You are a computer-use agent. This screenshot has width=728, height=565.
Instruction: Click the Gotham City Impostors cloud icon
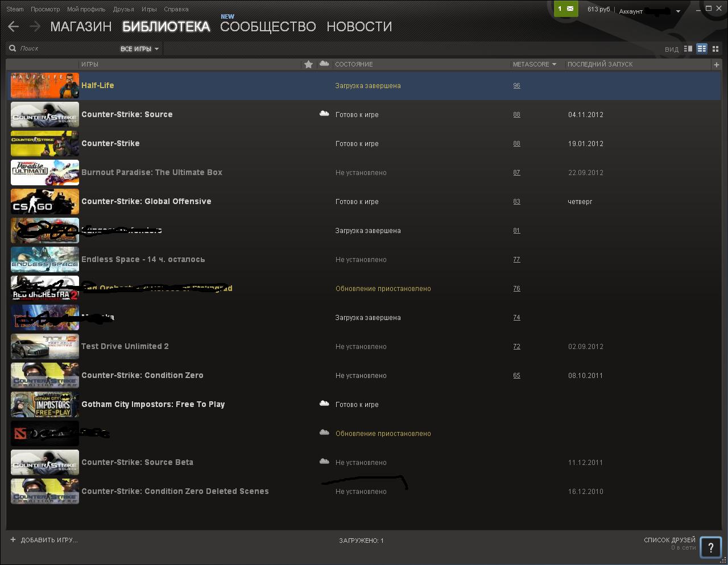tap(324, 404)
